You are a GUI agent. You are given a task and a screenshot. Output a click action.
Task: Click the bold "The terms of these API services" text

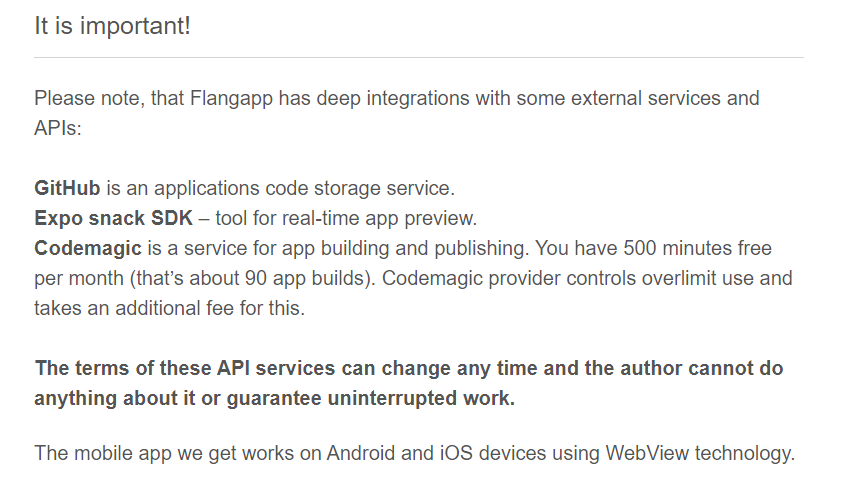[185, 368]
